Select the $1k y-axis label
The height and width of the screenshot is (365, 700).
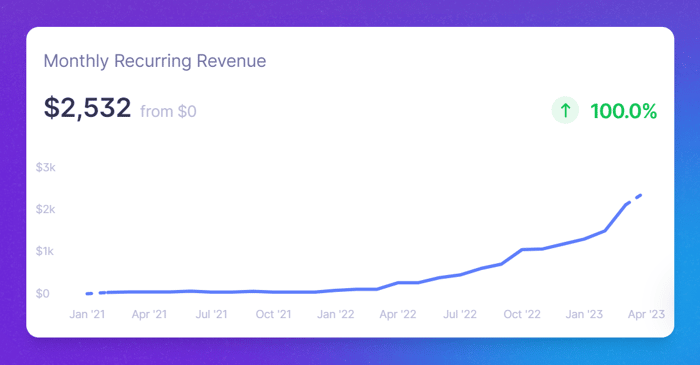(45, 251)
